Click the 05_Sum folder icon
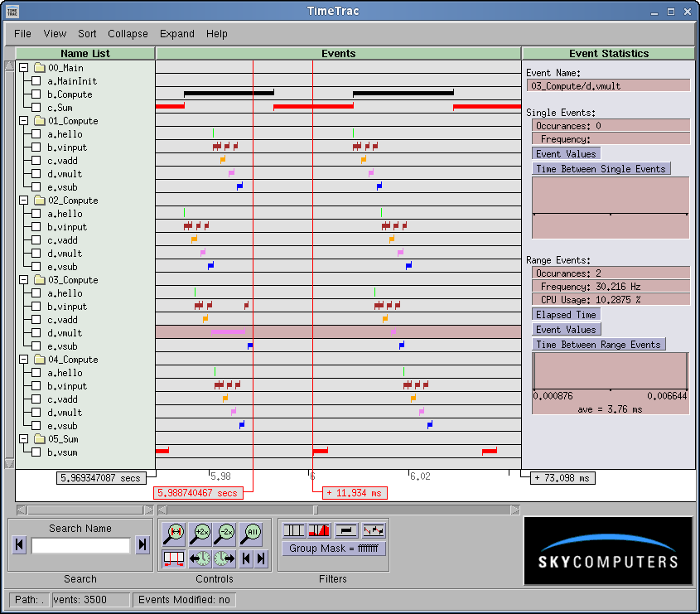The width and height of the screenshot is (700, 614). click(40, 438)
